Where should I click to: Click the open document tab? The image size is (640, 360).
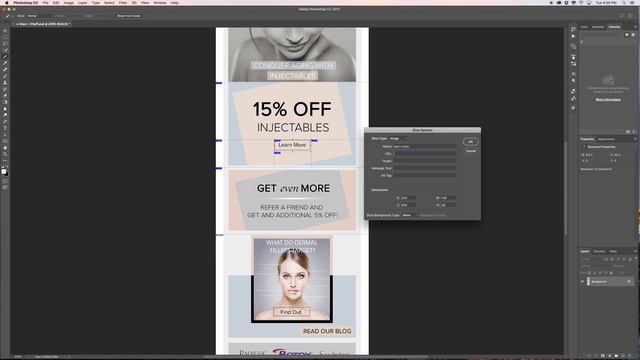[42, 24]
